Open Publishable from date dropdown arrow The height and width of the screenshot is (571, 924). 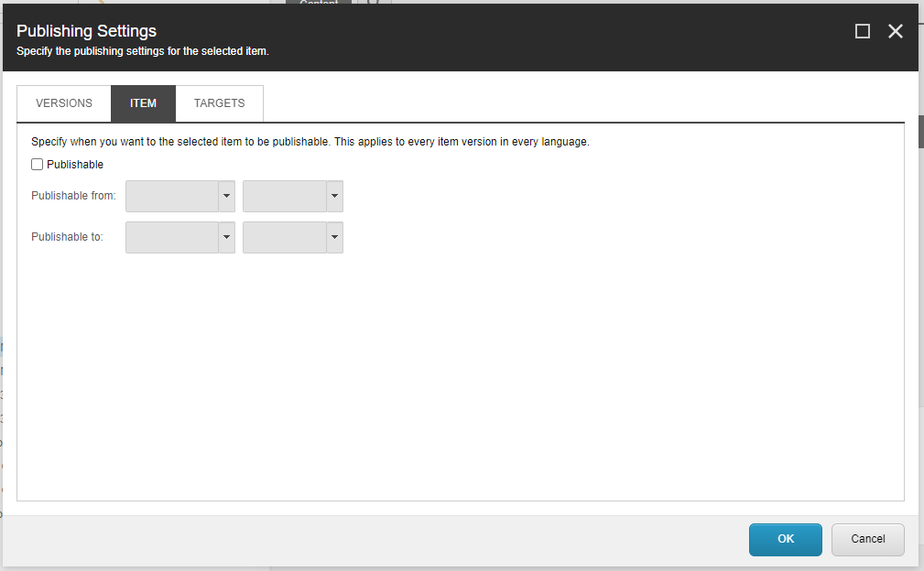click(227, 196)
